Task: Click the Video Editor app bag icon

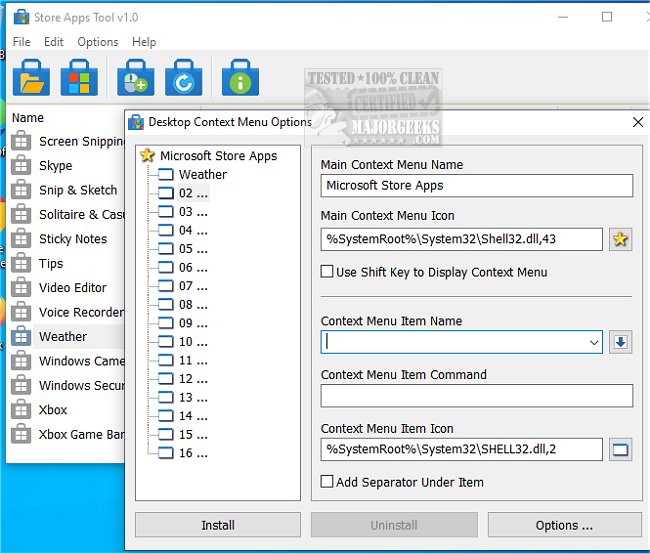Action: point(21,288)
